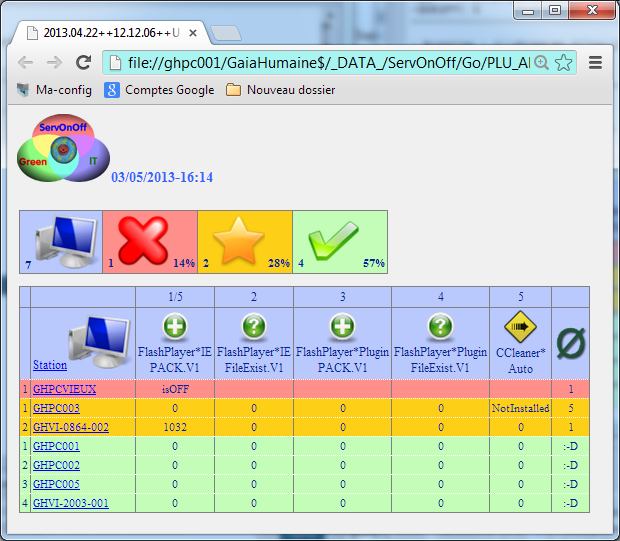This screenshot has width=620, height=541.
Task: Reload the page with the refresh button
Action: pos(84,62)
